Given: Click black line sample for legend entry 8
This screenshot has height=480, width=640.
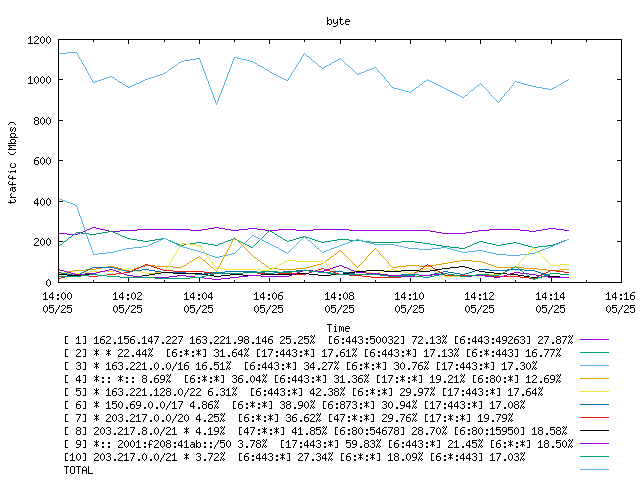Looking at the screenshot, I should click(x=594, y=430).
